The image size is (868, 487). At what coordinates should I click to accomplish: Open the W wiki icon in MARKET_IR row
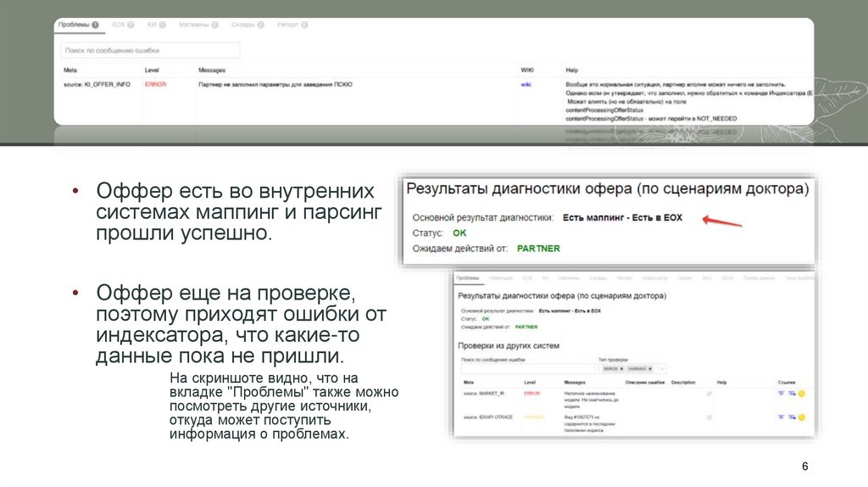[x=781, y=394]
